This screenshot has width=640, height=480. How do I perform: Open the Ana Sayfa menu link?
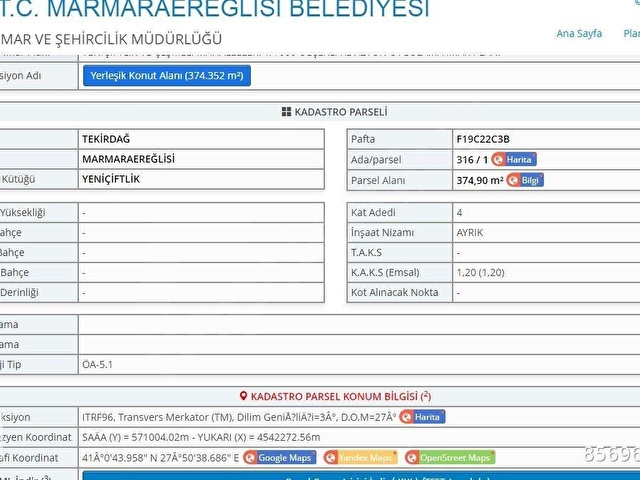(579, 33)
